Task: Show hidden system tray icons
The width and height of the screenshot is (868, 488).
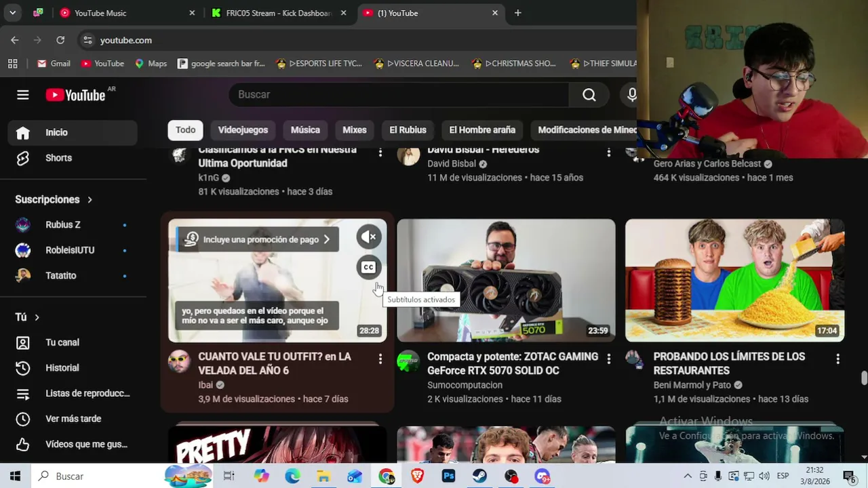Action: (688, 476)
